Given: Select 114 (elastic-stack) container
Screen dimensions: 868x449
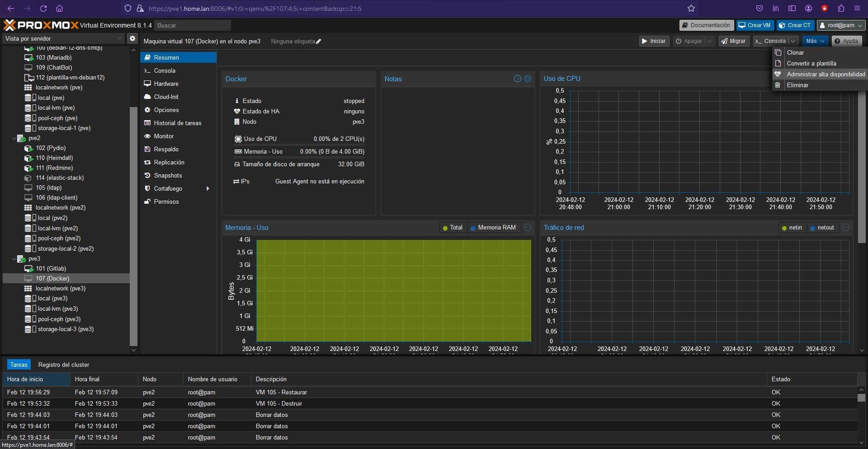Looking at the screenshot, I should [59, 178].
